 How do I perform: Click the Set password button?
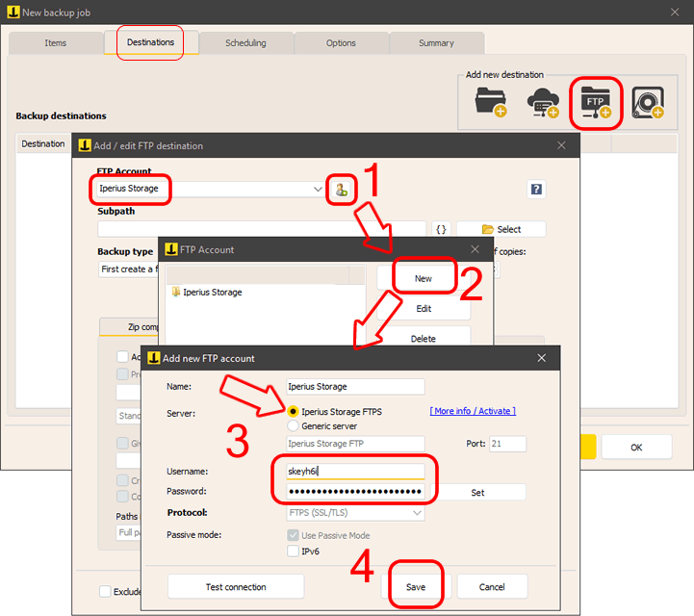(477, 493)
